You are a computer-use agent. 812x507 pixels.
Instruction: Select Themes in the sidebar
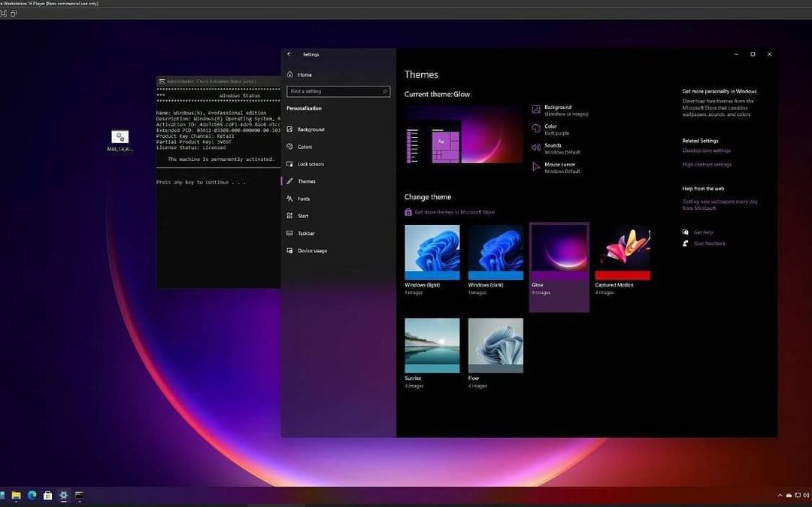coord(306,181)
